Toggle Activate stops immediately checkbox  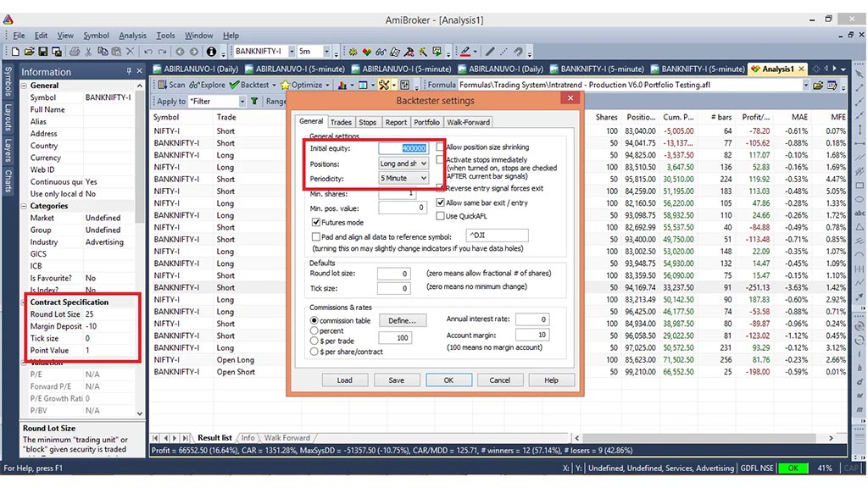pyautogui.click(x=440, y=159)
